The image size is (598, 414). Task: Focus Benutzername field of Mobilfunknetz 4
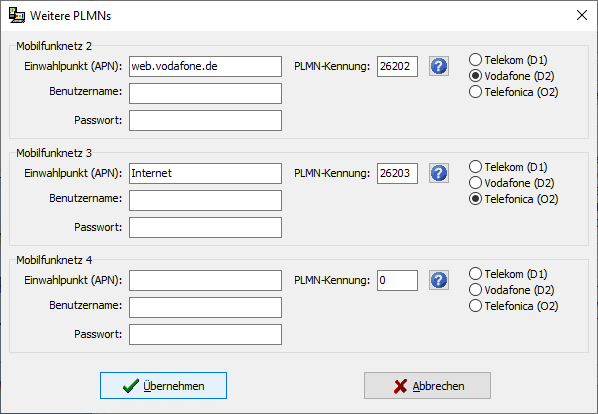tap(205, 308)
